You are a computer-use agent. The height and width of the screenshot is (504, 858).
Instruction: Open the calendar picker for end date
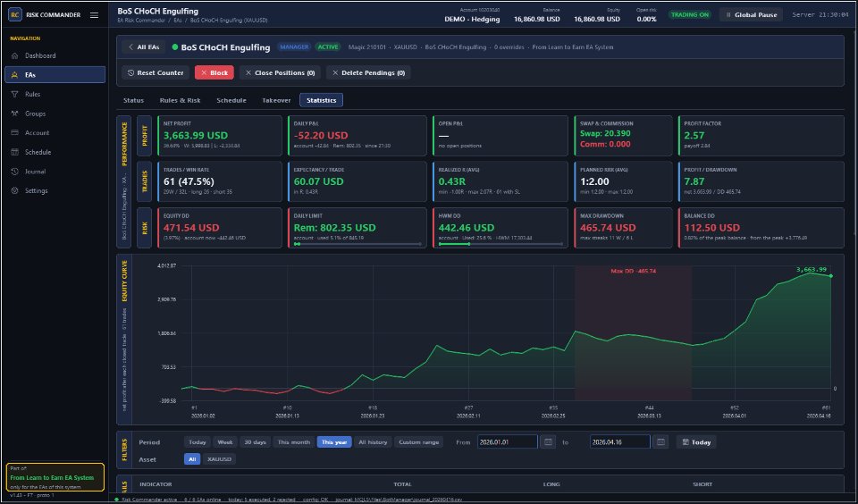click(660, 442)
